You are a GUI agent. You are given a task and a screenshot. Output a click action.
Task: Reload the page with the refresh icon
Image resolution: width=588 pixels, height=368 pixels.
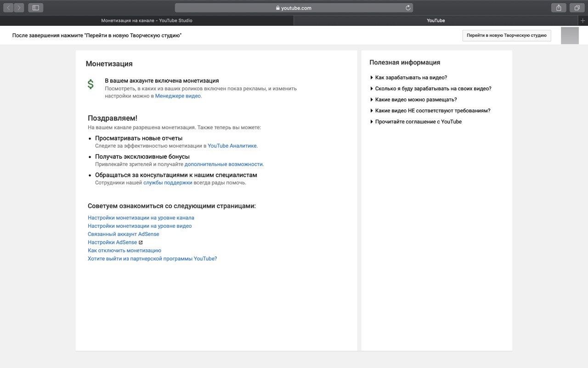pyautogui.click(x=408, y=8)
